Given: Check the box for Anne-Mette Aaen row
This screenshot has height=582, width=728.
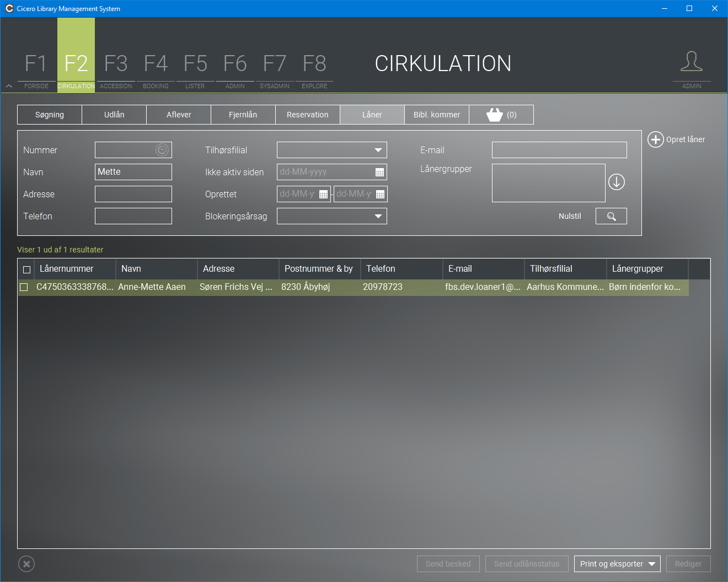Looking at the screenshot, I should (24, 287).
